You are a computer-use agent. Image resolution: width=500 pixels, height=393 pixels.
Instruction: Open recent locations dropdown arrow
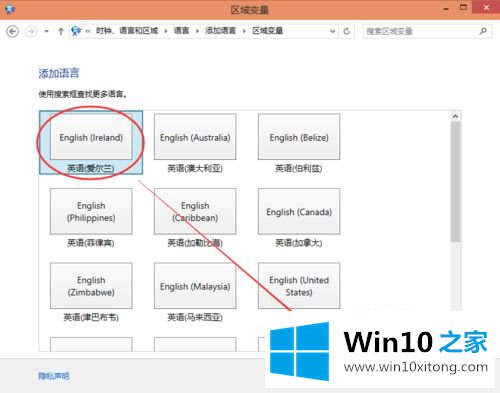pyautogui.click(x=46, y=32)
